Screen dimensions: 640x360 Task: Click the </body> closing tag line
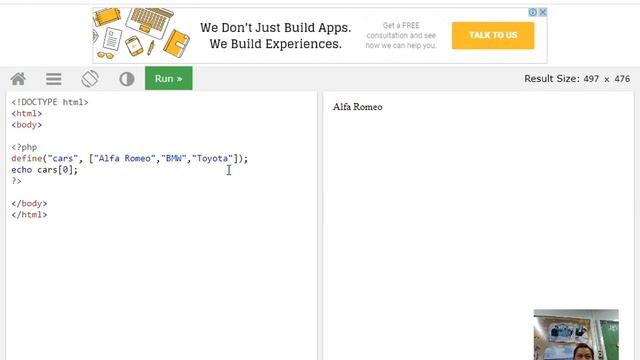click(x=29, y=203)
